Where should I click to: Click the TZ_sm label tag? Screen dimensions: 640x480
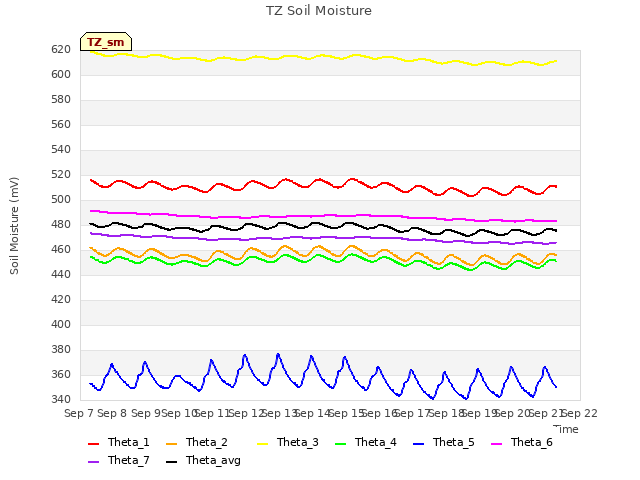pos(106,42)
